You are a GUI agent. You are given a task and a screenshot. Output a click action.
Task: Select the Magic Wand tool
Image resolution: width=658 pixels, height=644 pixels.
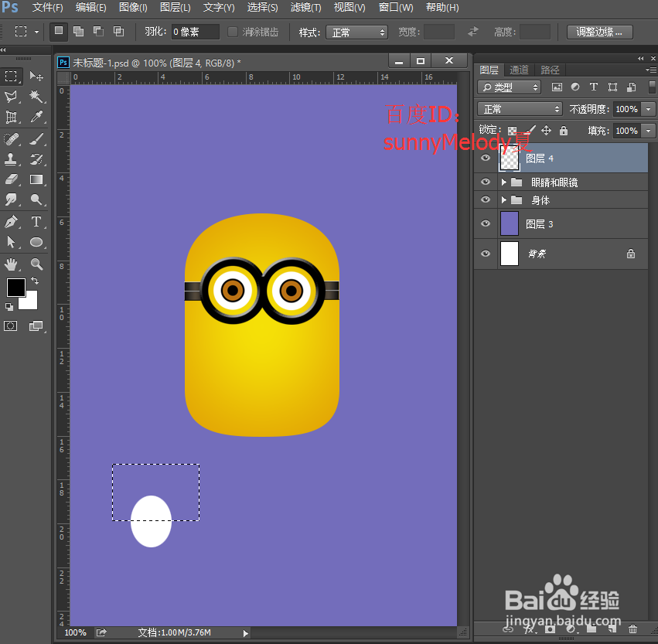coord(36,97)
